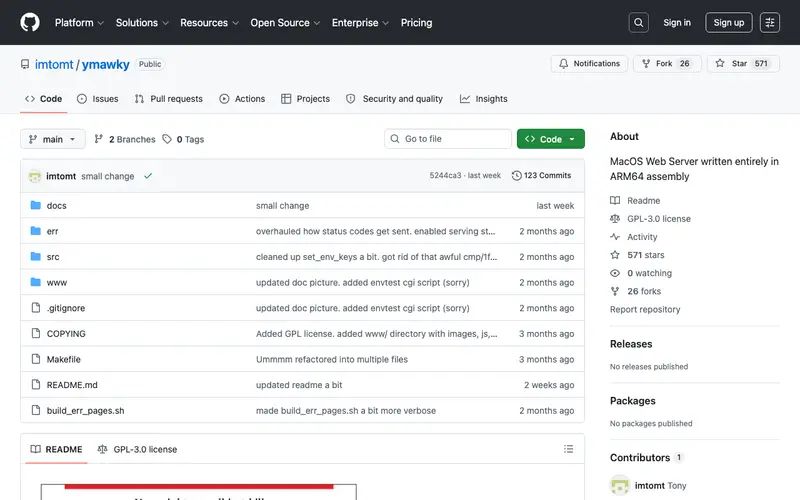Switch to the Insights tab

click(484, 99)
